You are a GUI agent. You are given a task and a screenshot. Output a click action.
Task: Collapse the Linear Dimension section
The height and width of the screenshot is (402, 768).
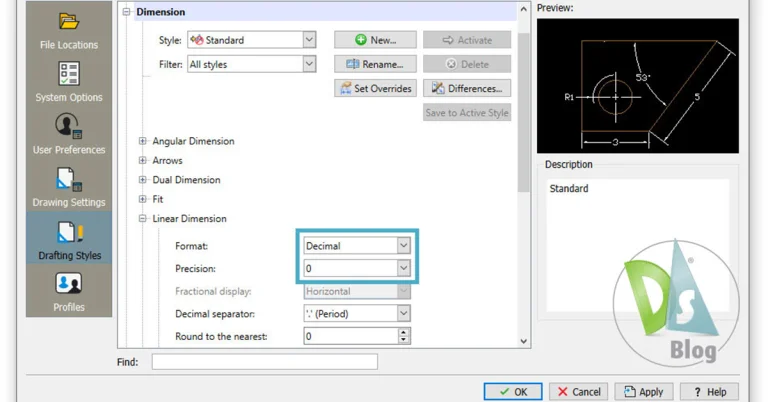click(143, 218)
